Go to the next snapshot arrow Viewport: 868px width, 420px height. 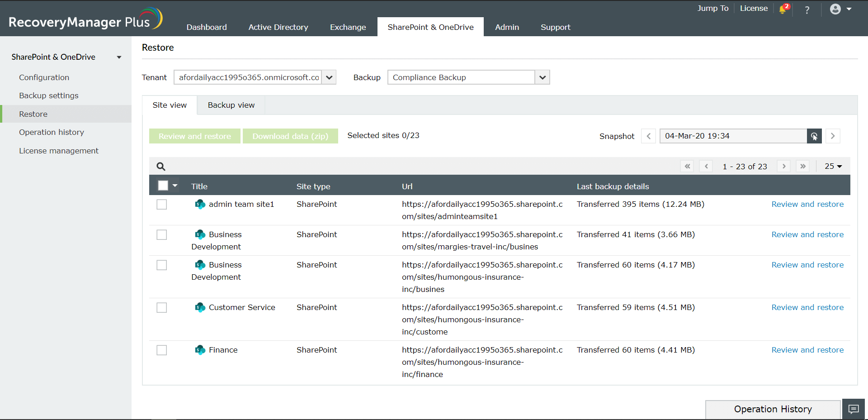[832, 136]
